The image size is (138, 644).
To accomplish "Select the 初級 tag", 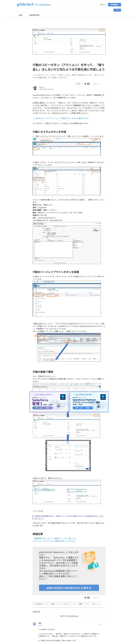I will (53, 604).
